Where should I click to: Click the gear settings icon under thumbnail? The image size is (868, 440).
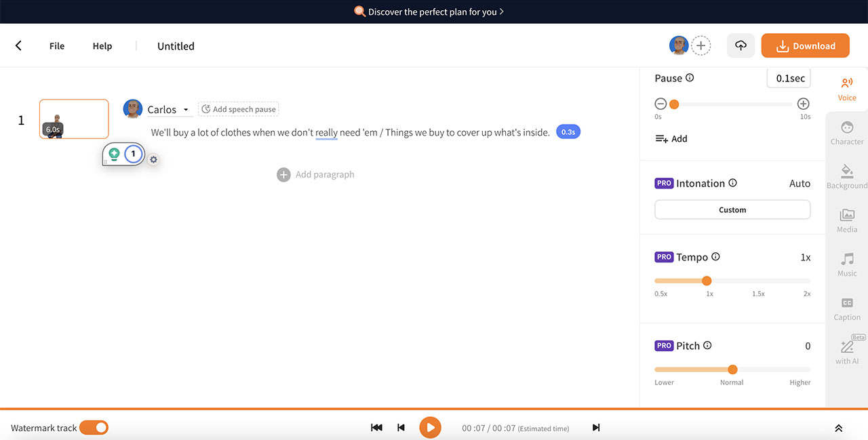[x=154, y=159]
